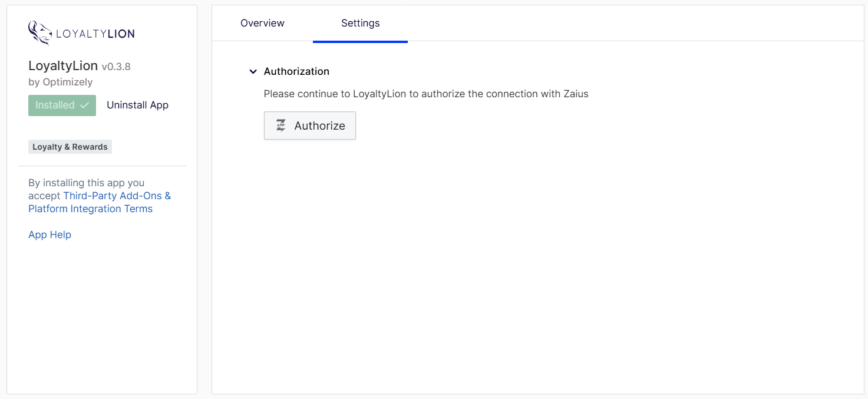Click the green Installed button
868x399 pixels.
[x=62, y=105]
